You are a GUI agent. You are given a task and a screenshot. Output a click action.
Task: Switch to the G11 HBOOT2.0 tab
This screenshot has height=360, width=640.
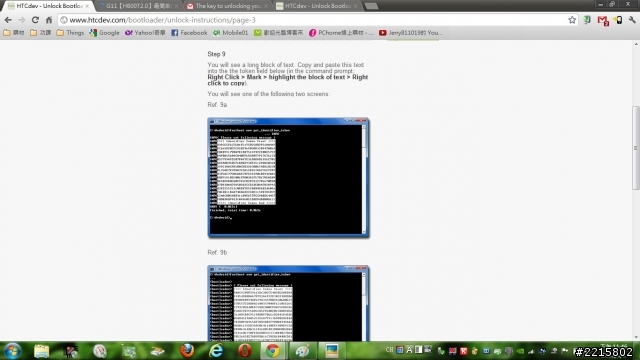point(138,6)
